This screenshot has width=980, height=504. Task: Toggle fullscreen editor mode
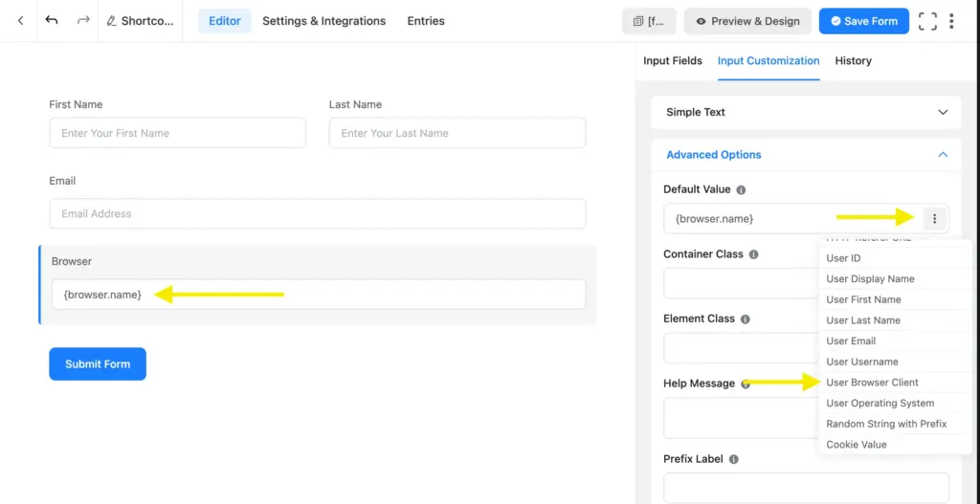(x=927, y=21)
